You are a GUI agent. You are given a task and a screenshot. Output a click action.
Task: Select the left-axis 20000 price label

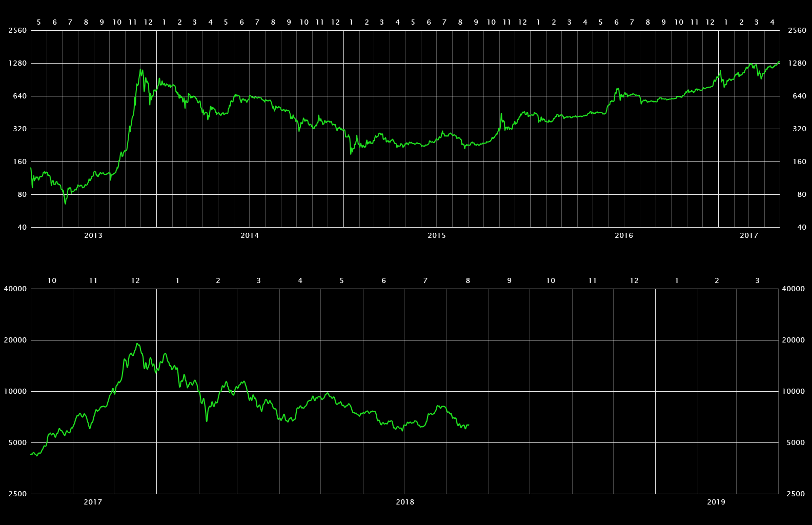15,340
